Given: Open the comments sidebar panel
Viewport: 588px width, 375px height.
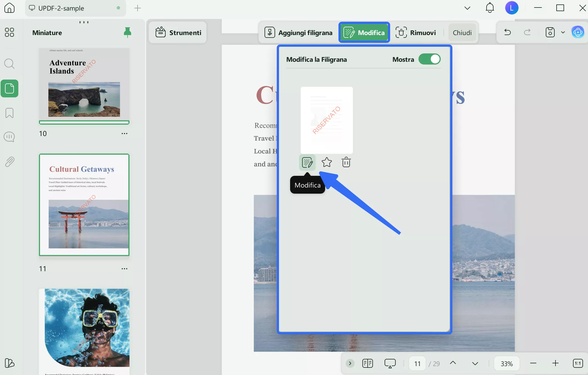Looking at the screenshot, I should tap(9, 137).
